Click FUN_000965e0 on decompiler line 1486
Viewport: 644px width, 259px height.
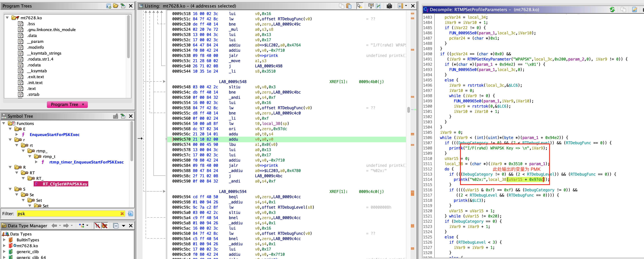click(463, 33)
